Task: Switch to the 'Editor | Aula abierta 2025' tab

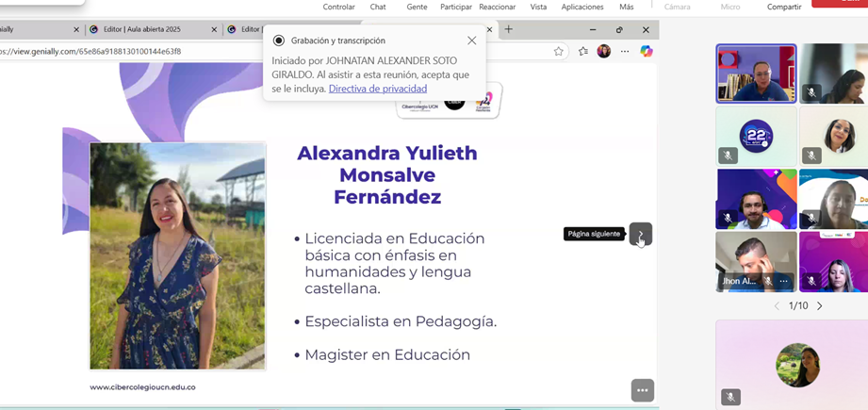Action: (x=141, y=29)
